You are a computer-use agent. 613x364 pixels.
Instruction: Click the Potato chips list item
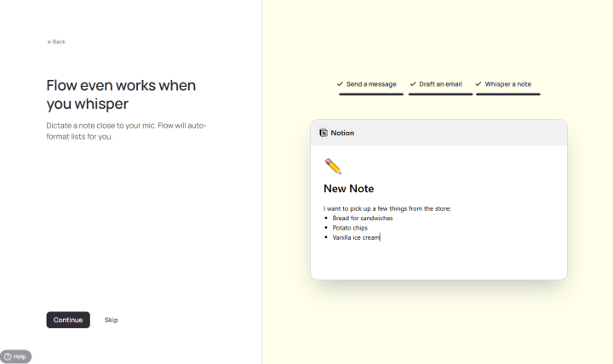click(x=350, y=228)
